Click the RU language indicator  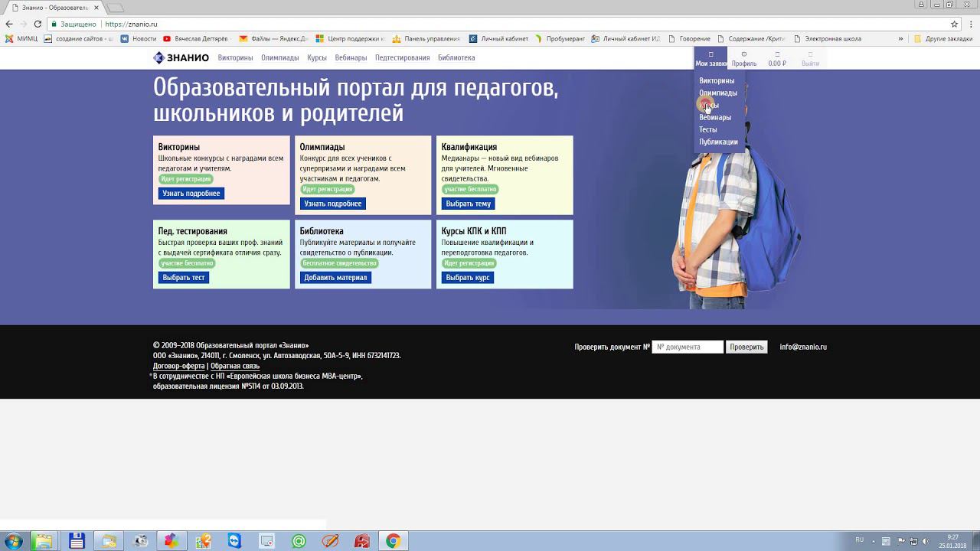point(860,540)
